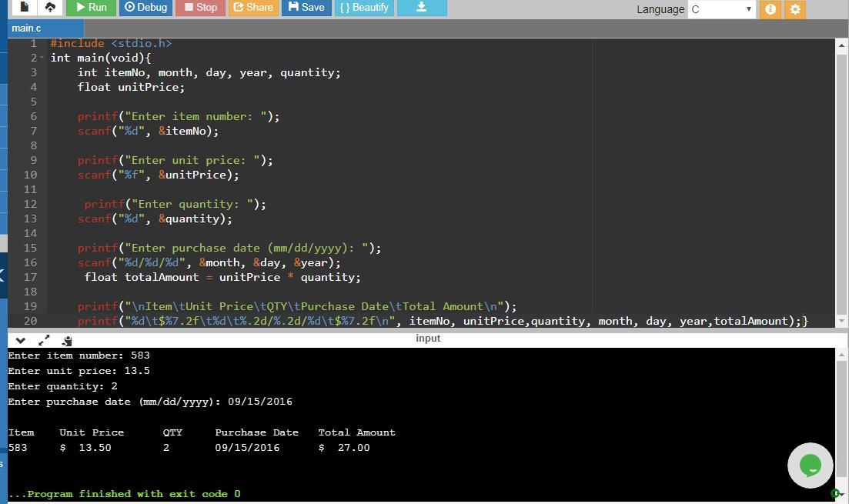Save the code with Save button
This screenshot has width=849, height=504.
[306, 7]
